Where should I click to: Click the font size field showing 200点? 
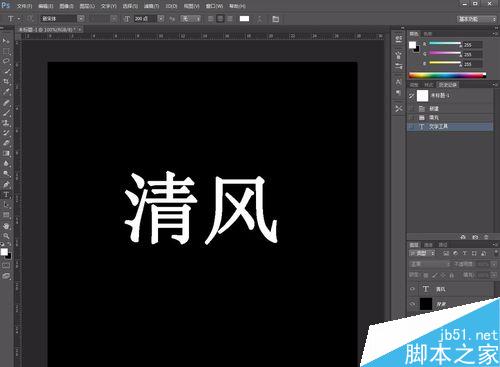[145, 19]
